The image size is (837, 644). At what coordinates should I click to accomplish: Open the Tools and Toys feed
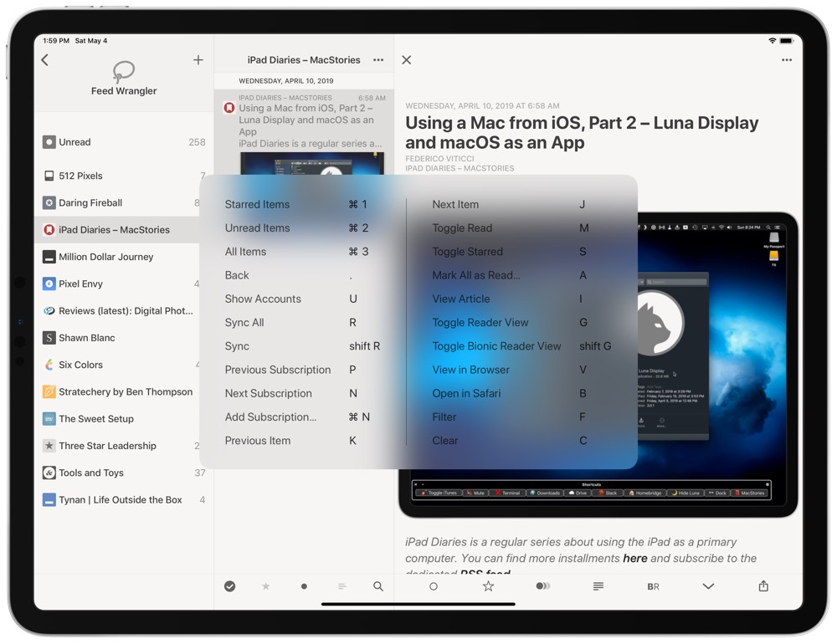tap(124, 473)
